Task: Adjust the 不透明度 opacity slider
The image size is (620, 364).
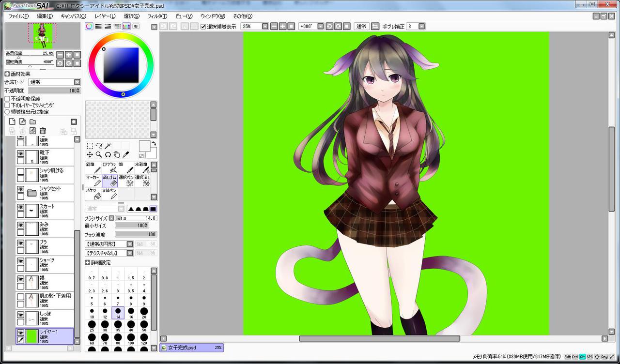Action: click(54, 91)
